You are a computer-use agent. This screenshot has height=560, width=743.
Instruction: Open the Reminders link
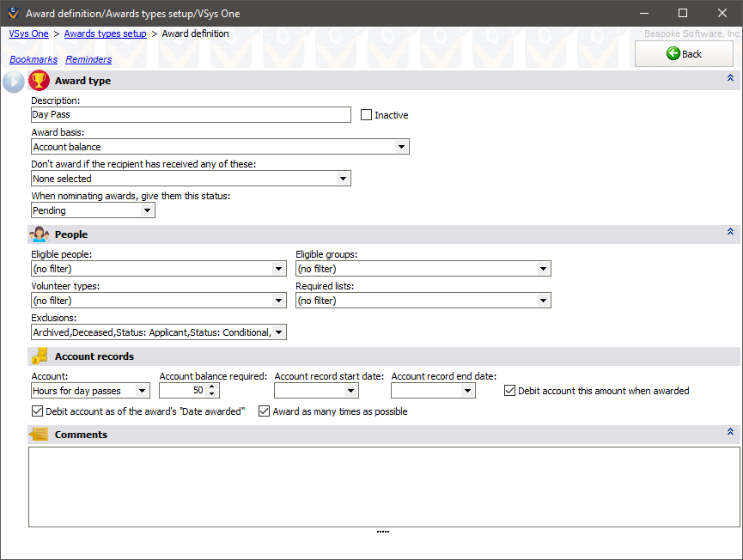pos(88,59)
